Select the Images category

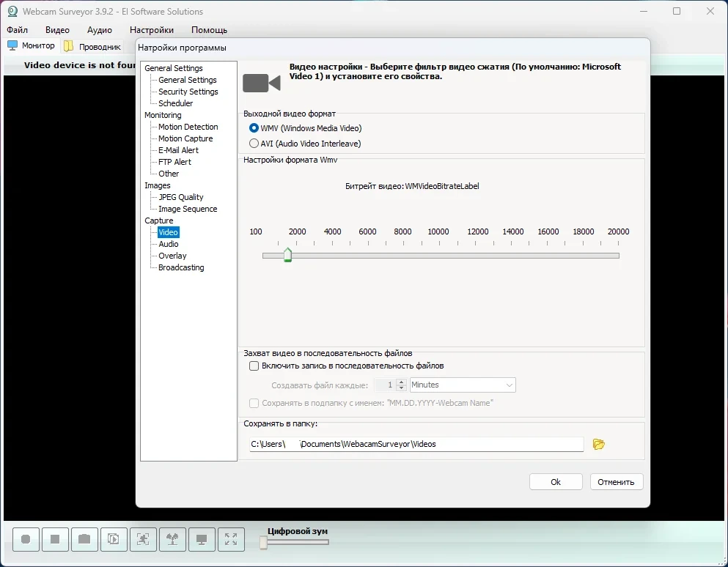158,185
